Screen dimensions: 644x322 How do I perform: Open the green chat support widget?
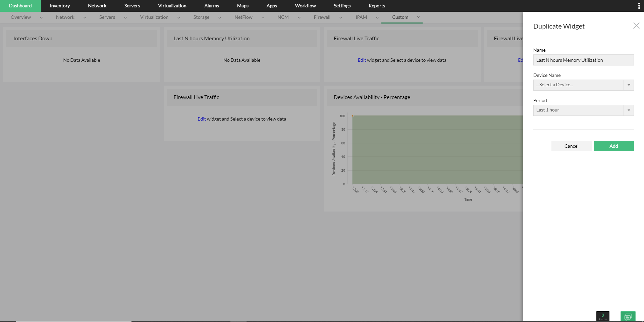tap(628, 316)
